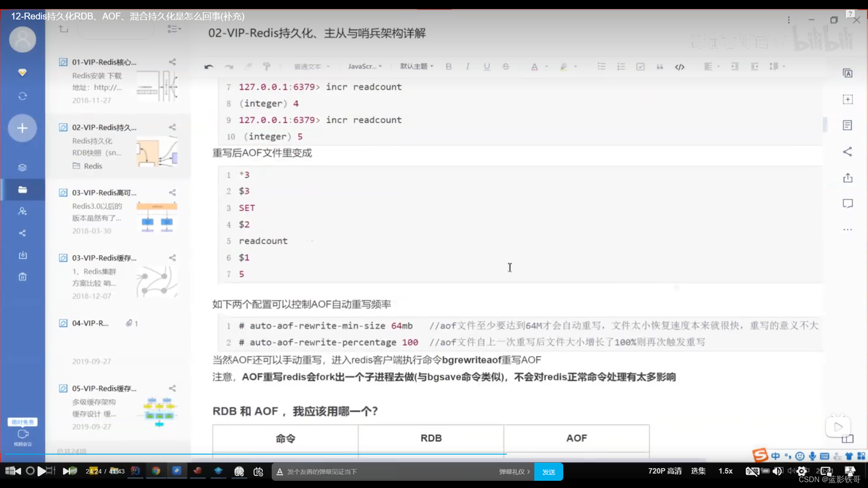Insert a block quote
The width and height of the screenshot is (868, 488).
pyautogui.click(x=660, y=66)
